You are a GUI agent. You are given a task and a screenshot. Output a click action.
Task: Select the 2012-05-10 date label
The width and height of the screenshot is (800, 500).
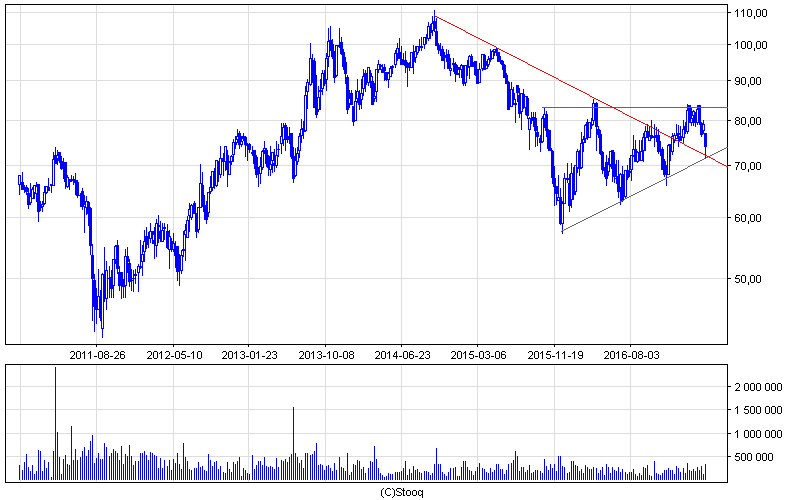click(x=174, y=355)
